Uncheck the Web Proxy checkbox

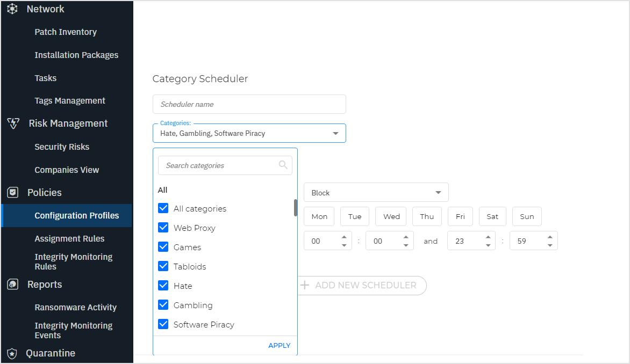pos(163,228)
